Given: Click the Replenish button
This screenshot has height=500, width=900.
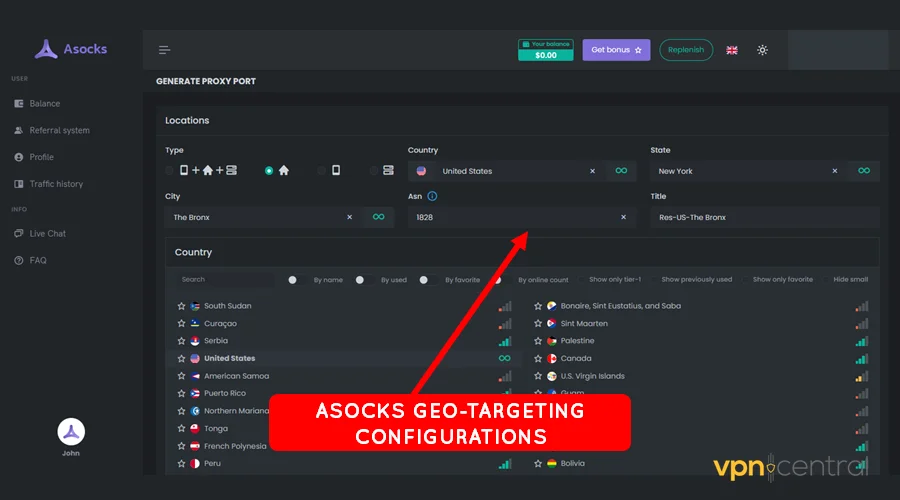Looking at the screenshot, I should pyautogui.click(x=686, y=50).
